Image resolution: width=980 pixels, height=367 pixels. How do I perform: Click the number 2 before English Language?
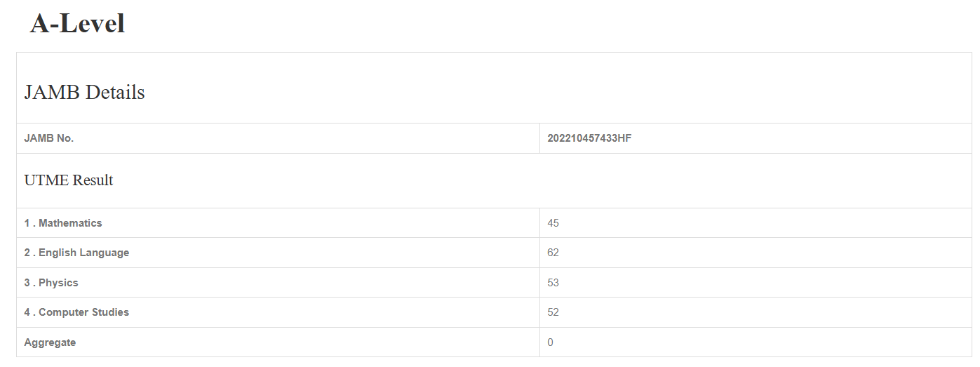(x=27, y=253)
